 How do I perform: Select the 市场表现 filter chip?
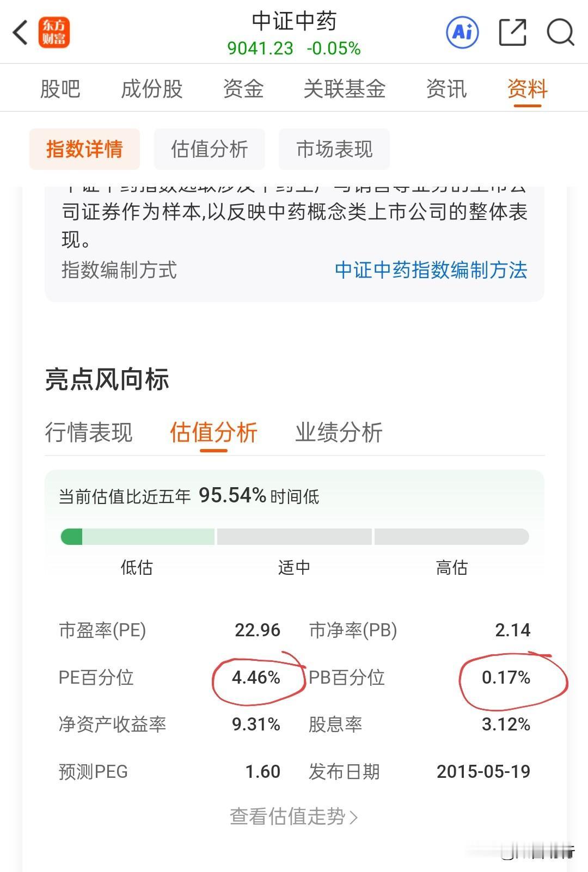pyautogui.click(x=334, y=149)
